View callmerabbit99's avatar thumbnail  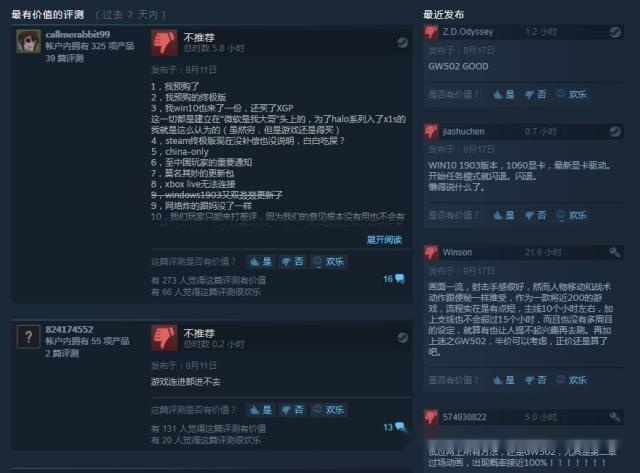coord(29,41)
